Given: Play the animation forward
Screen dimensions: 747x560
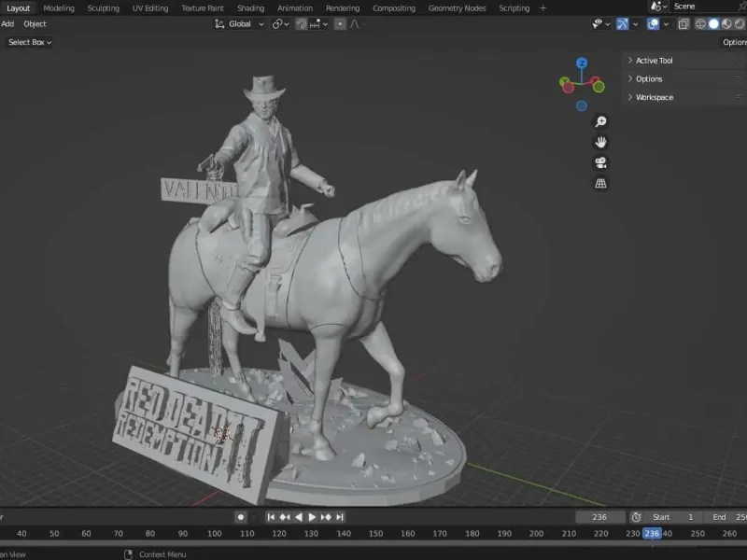Looking at the screenshot, I should pyautogui.click(x=312, y=517).
